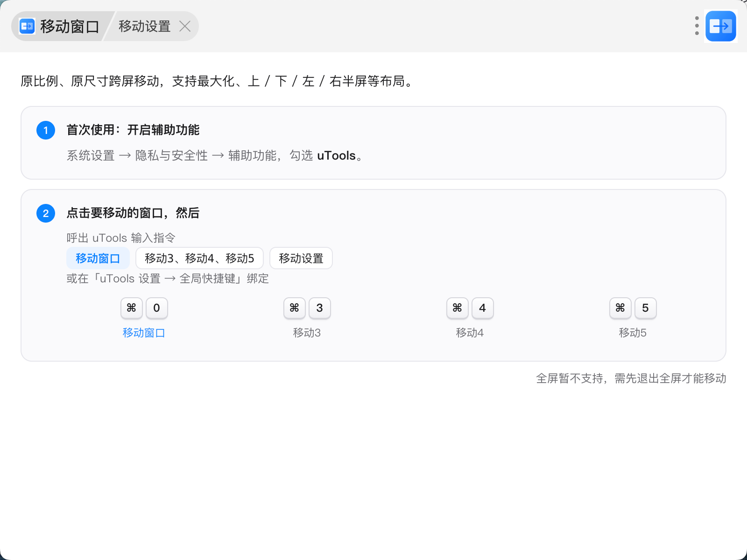Open the three-dot more options menu
This screenshot has height=560, width=747.
tap(697, 26)
